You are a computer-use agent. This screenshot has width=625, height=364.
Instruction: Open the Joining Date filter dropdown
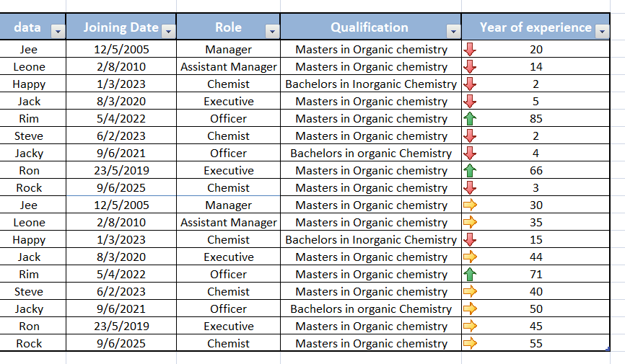pos(169,31)
